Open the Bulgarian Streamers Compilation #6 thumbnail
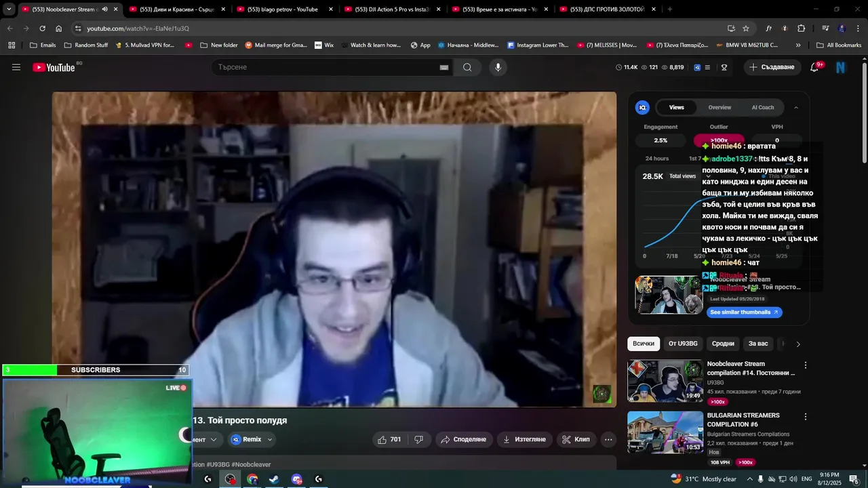The height and width of the screenshot is (488, 868). 665,432
